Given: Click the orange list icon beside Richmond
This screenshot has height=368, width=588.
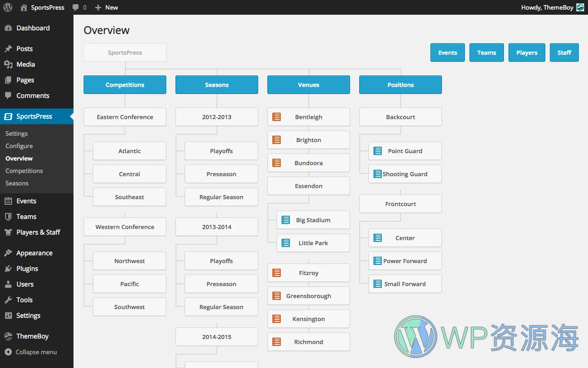Looking at the screenshot, I should point(277,342).
